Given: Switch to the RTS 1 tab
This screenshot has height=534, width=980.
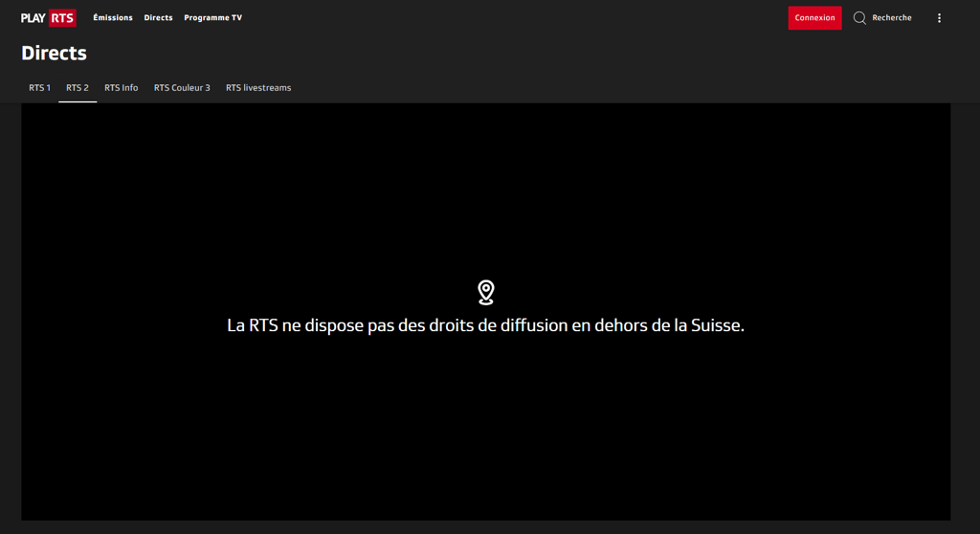Looking at the screenshot, I should point(39,87).
